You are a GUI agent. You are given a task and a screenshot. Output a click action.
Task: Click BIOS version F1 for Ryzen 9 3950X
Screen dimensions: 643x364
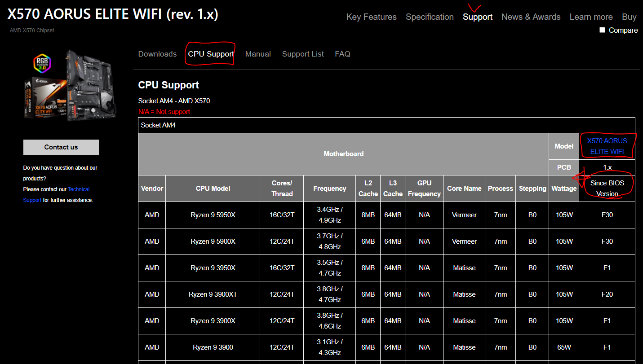pyautogui.click(x=607, y=268)
